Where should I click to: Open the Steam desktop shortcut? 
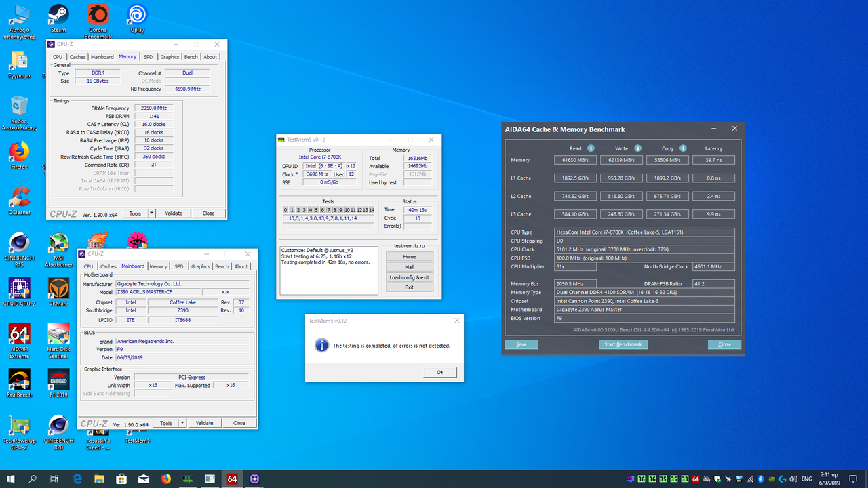tap(58, 18)
